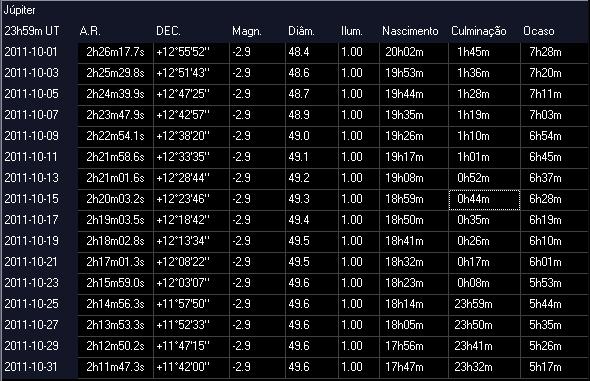This screenshot has width=590, height=381.
Task: Click culmination cell 1h01m
Action: click(x=485, y=157)
